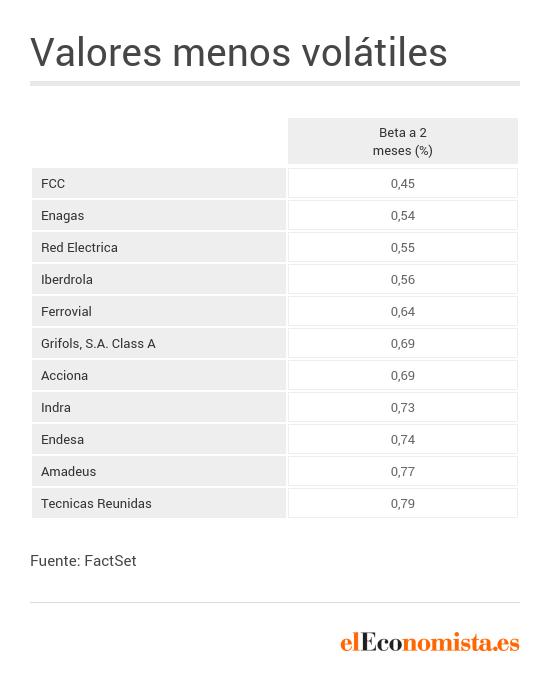Viewport: 550px width, 684px height.
Task: Select the Ferrovial company cell
Action: [159, 311]
